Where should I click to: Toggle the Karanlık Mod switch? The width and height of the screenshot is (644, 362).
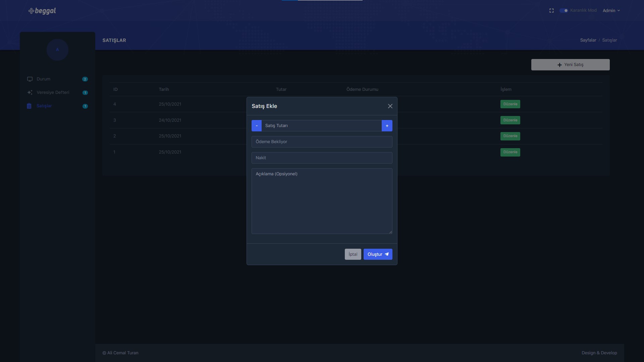tap(563, 11)
